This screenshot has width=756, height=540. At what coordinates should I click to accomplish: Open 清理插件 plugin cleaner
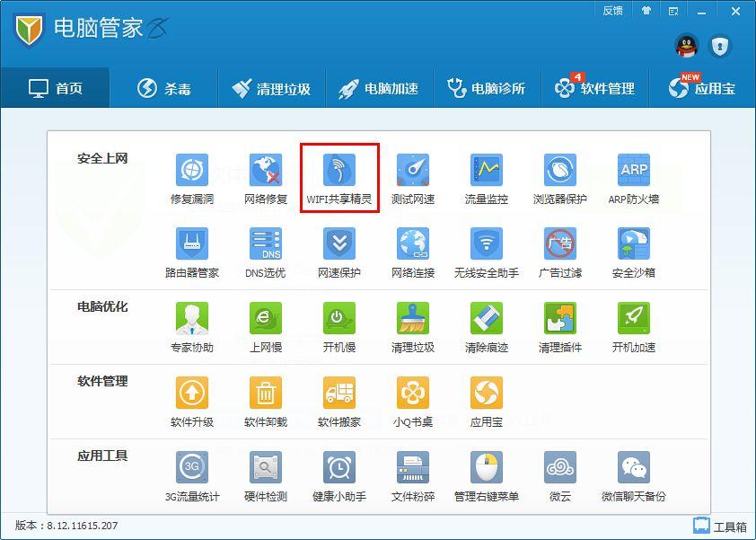[559, 327]
